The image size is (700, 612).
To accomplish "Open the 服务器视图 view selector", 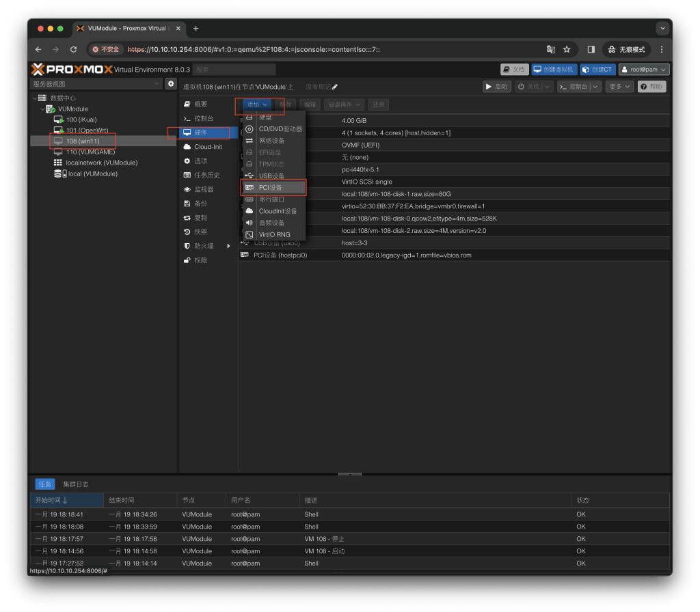I will [96, 83].
